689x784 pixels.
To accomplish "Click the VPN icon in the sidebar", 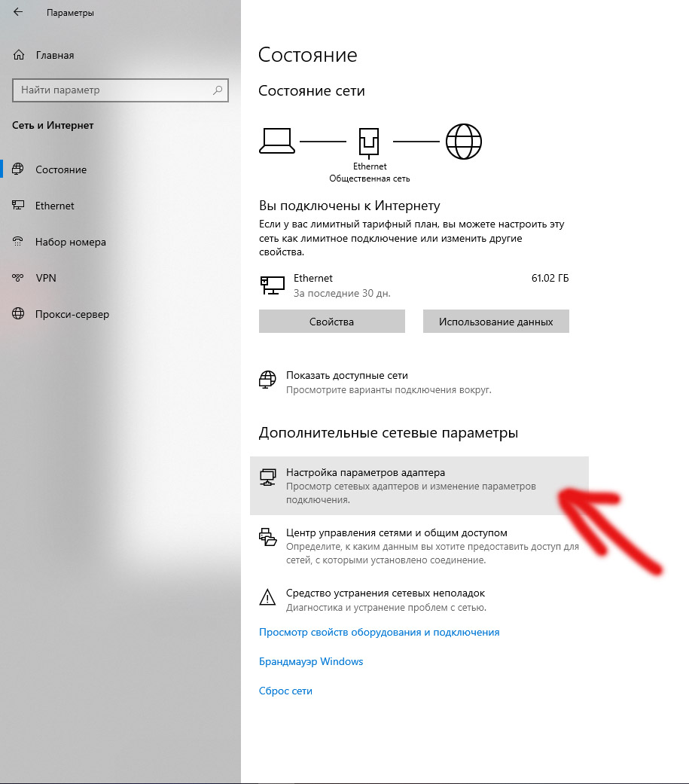I will (x=18, y=277).
